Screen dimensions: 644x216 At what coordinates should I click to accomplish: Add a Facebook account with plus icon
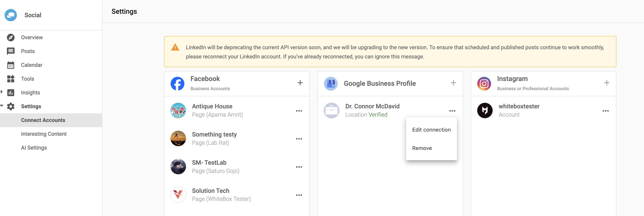pos(300,83)
